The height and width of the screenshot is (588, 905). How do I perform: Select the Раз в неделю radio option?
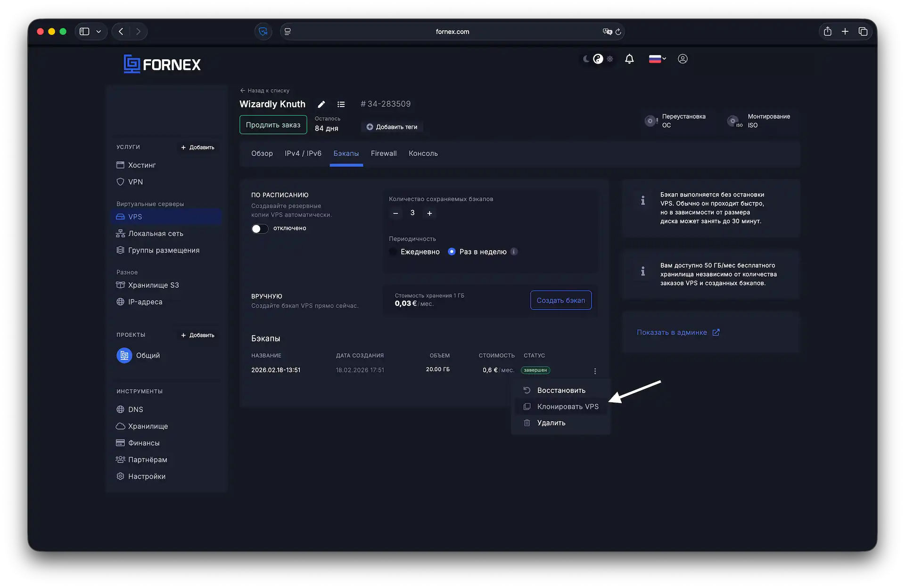(x=452, y=252)
